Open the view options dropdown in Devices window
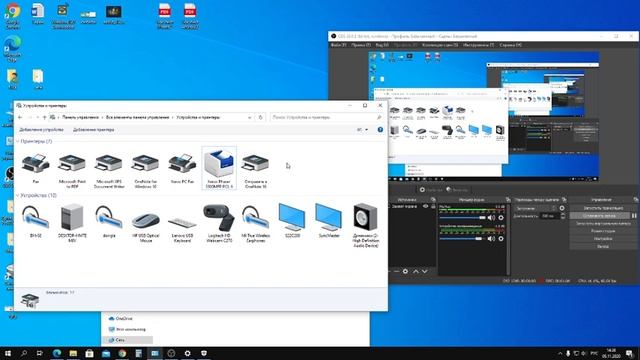The image size is (640, 360). tap(366, 130)
